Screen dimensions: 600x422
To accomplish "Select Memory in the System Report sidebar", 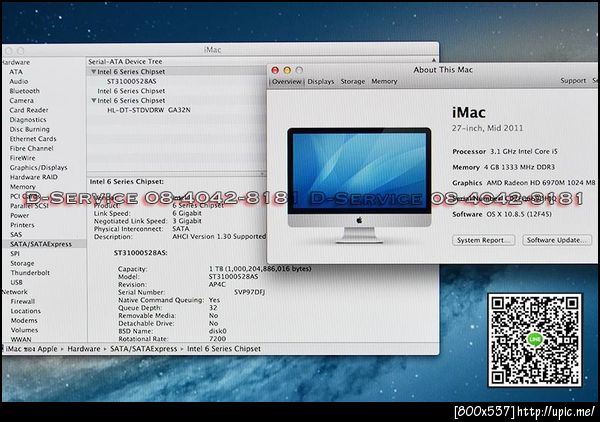I will (23, 187).
